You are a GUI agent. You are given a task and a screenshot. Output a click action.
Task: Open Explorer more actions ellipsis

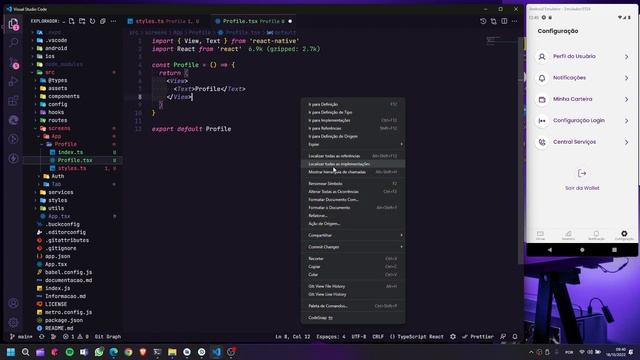coord(113,21)
